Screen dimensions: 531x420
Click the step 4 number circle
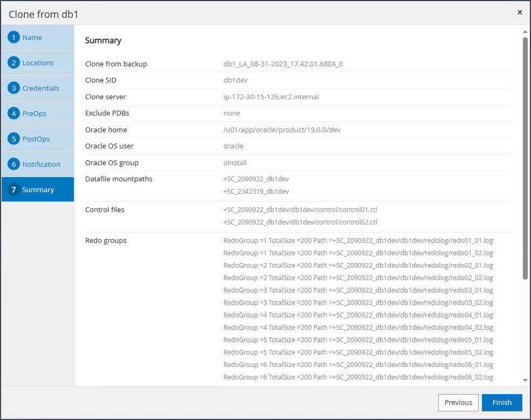[14, 114]
